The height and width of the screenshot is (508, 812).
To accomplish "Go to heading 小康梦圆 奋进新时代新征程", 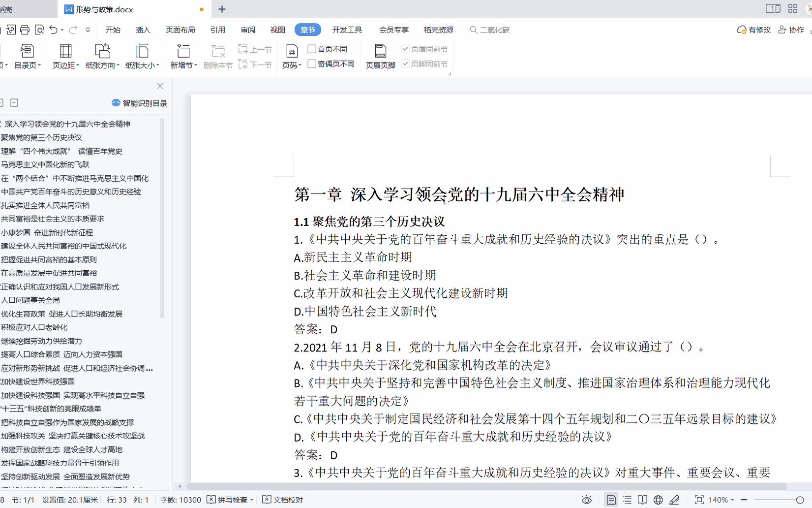I will point(47,232).
